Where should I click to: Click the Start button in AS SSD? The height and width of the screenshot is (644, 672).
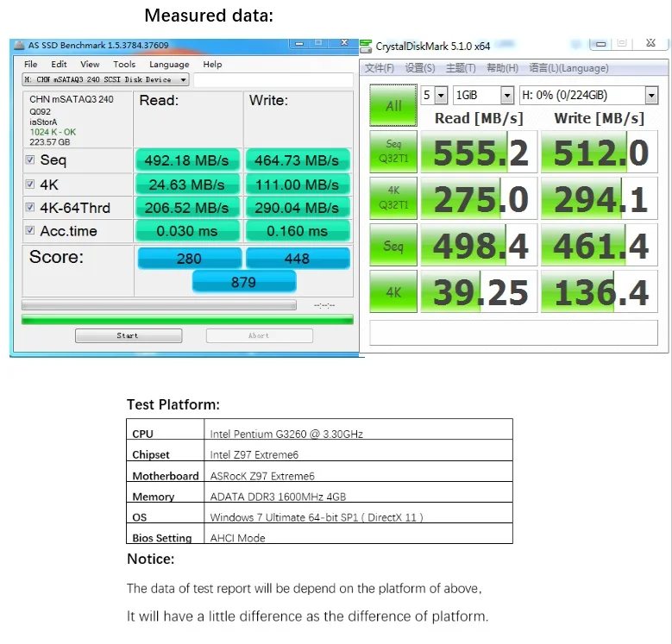(x=129, y=335)
